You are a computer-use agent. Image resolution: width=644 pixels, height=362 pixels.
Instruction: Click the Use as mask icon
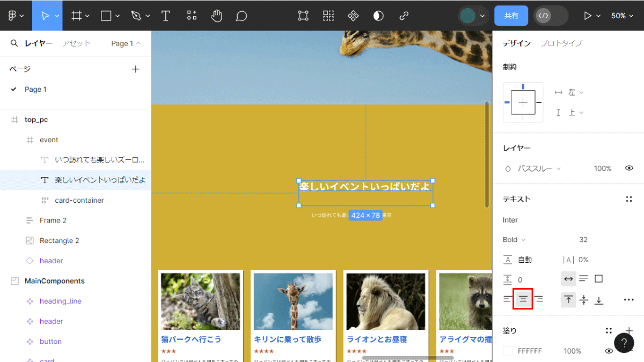click(378, 16)
